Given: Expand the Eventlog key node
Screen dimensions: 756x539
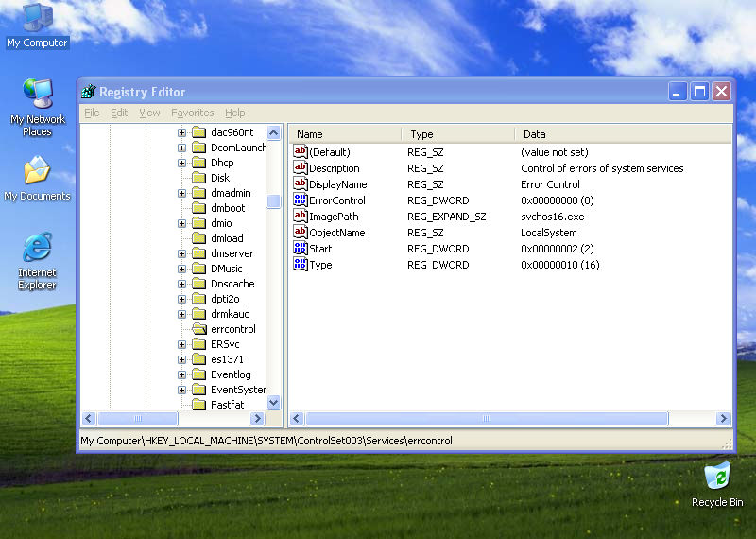Looking at the screenshot, I should tap(182, 374).
